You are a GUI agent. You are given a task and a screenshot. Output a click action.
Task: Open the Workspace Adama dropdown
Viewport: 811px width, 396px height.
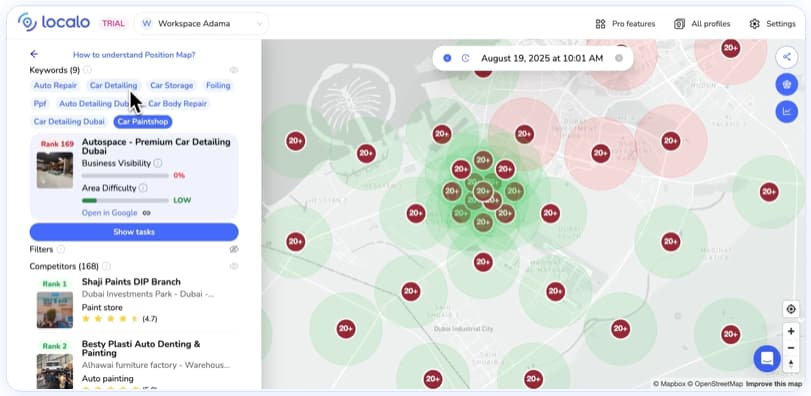click(x=201, y=24)
